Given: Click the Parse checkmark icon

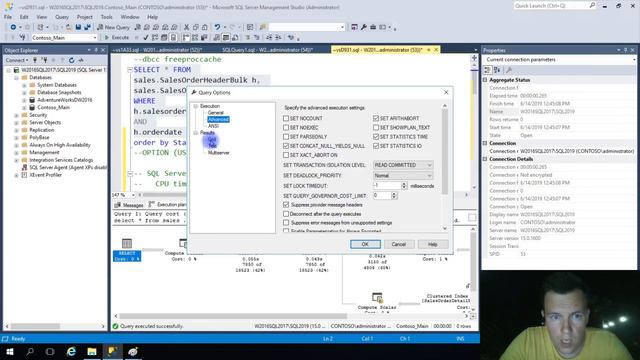Looking at the screenshot, I should point(146,38).
